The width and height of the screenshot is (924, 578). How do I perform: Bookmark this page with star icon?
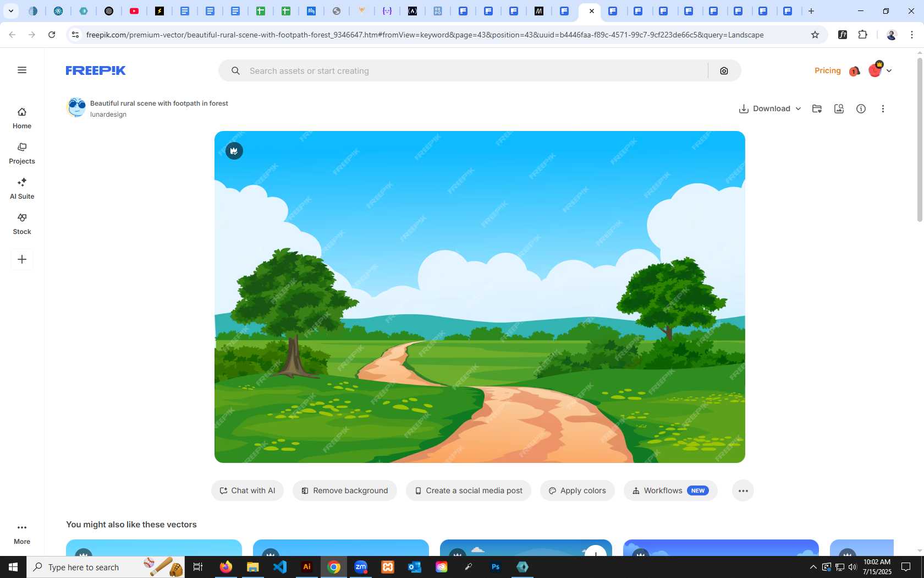(815, 35)
